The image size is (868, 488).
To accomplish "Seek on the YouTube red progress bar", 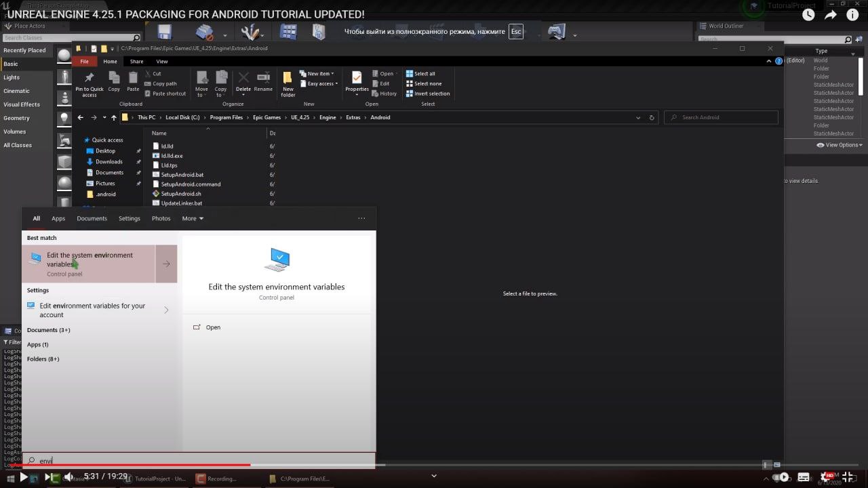I will pos(130,465).
